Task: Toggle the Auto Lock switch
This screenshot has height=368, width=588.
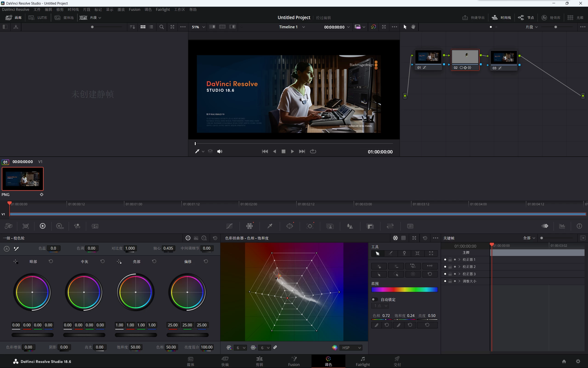Action: click(x=375, y=299)
